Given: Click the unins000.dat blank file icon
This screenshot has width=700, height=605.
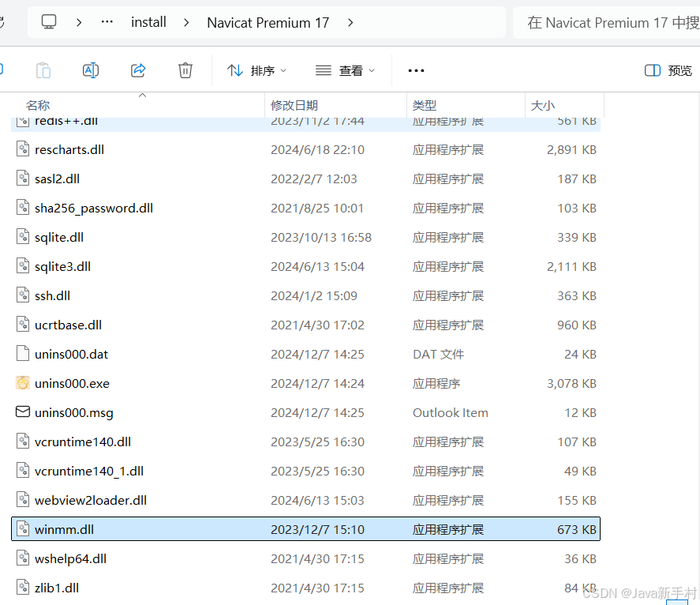Looking at the screenshot, I should tap(23, 353).
